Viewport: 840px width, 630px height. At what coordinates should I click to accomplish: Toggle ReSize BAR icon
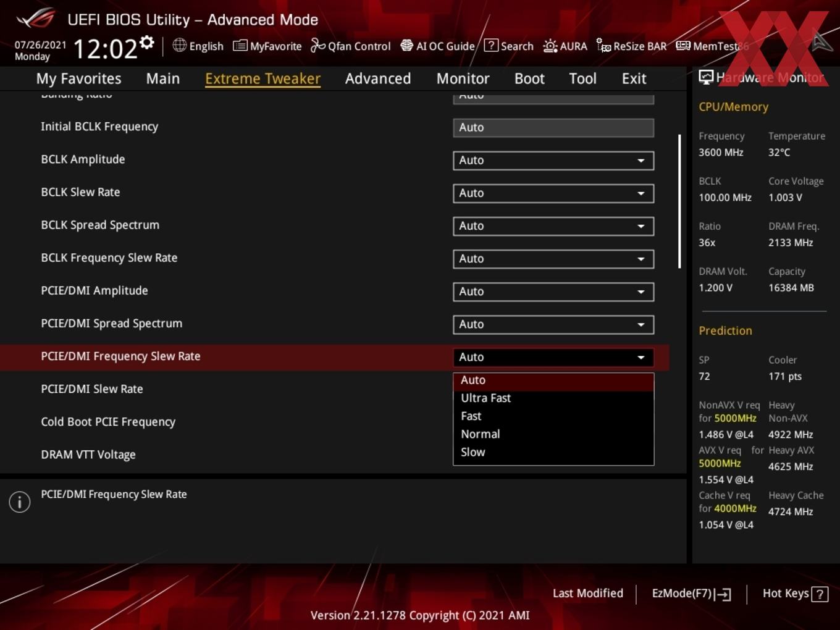tap(603, 45)
